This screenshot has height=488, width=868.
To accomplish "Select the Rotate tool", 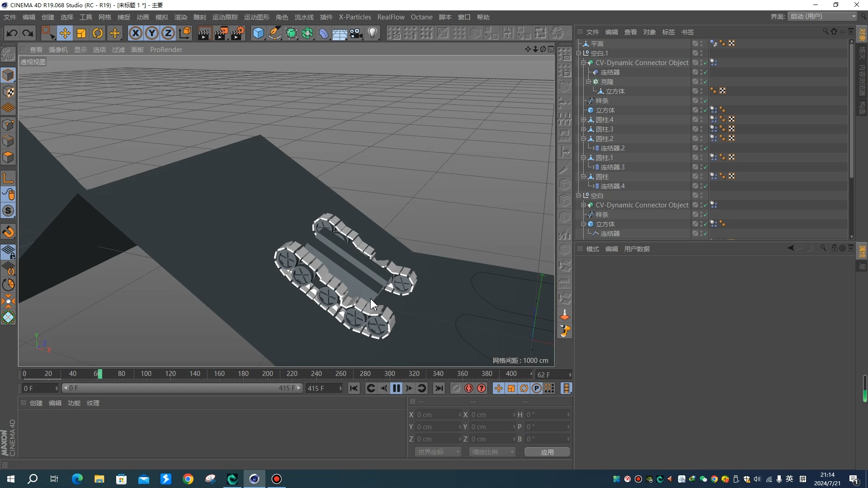I will click(x=98, y=33).
